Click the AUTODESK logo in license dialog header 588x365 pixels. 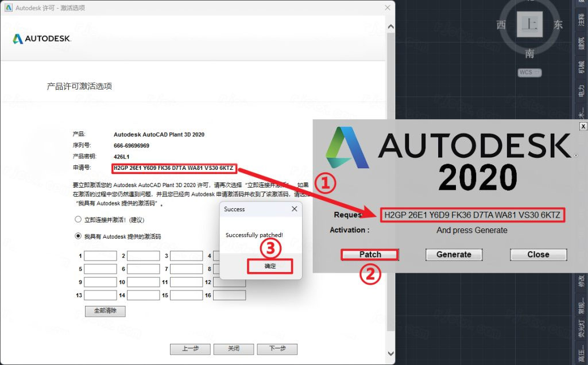tap(41, 38)
